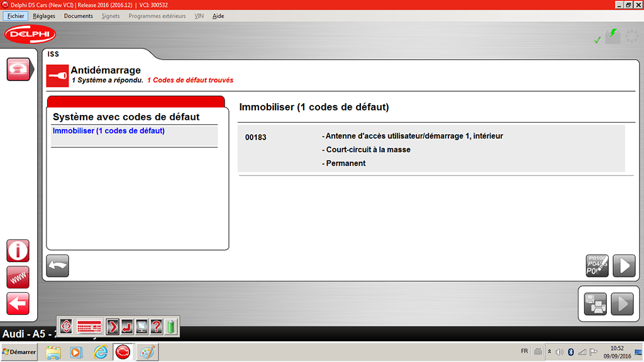Open the Aide menu
644x362 pixels.
pyautogui.click(x=218, y=16)
